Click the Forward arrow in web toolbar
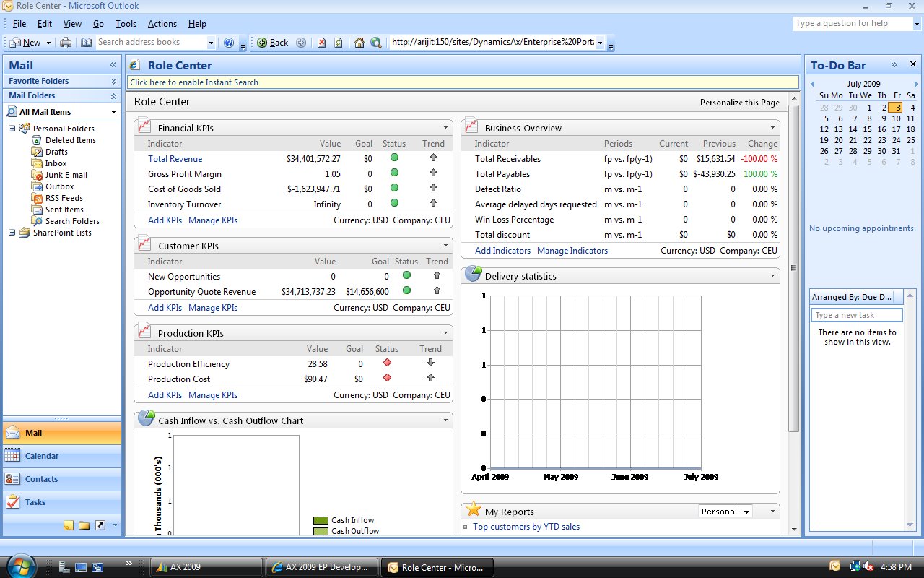Screen dimensions: 924x578 pos(301,43)
